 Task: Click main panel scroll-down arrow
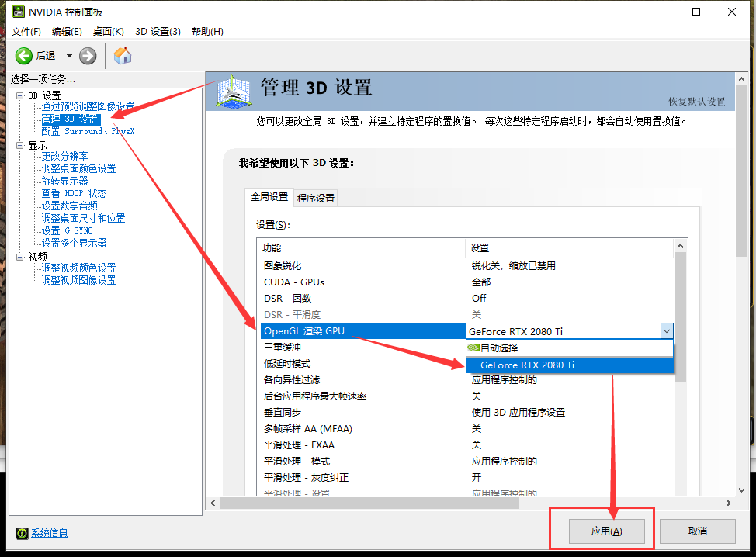741,490
